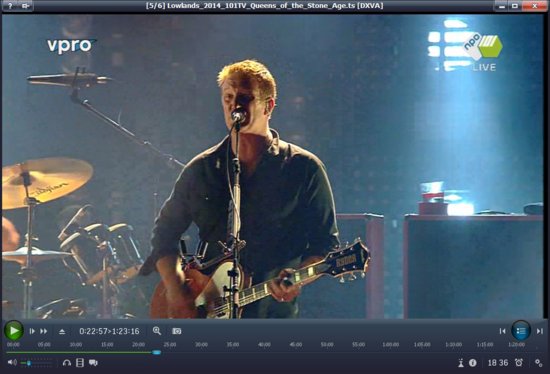Go to previous playlist item
Screen dimensions: 550x374
pos(503,331)
